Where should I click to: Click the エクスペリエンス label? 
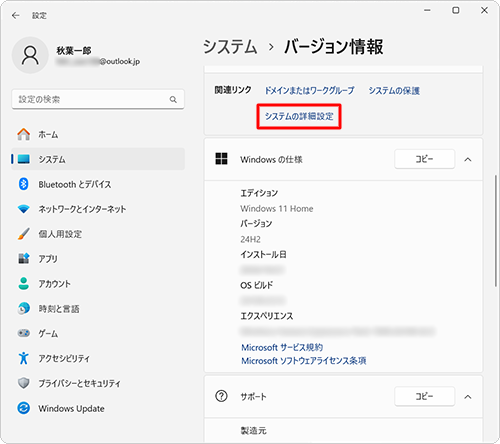(267, 316)
